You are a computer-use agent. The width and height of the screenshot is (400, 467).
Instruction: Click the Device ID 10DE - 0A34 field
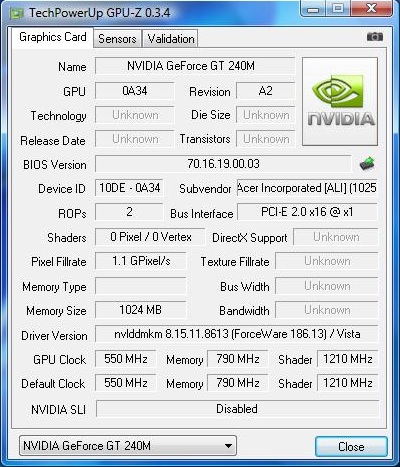coord(129,188)
